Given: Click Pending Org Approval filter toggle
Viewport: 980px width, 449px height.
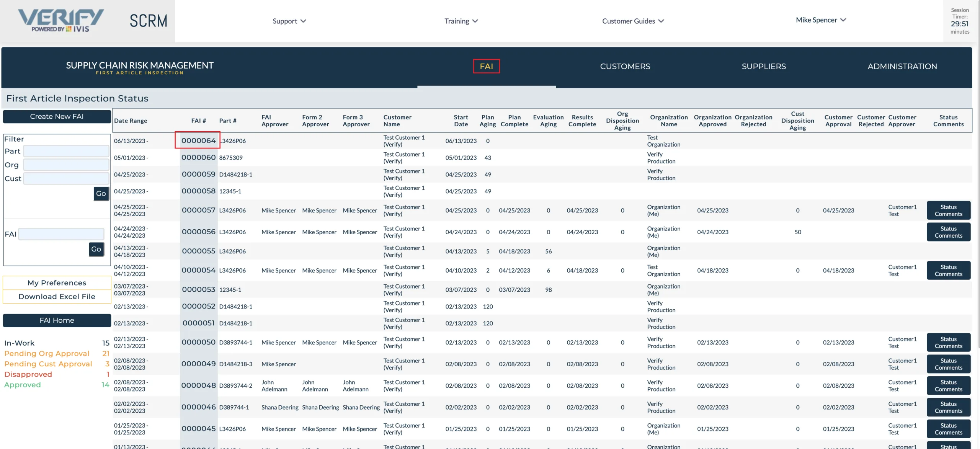Looking at the screenshot, I should (47, 353).
